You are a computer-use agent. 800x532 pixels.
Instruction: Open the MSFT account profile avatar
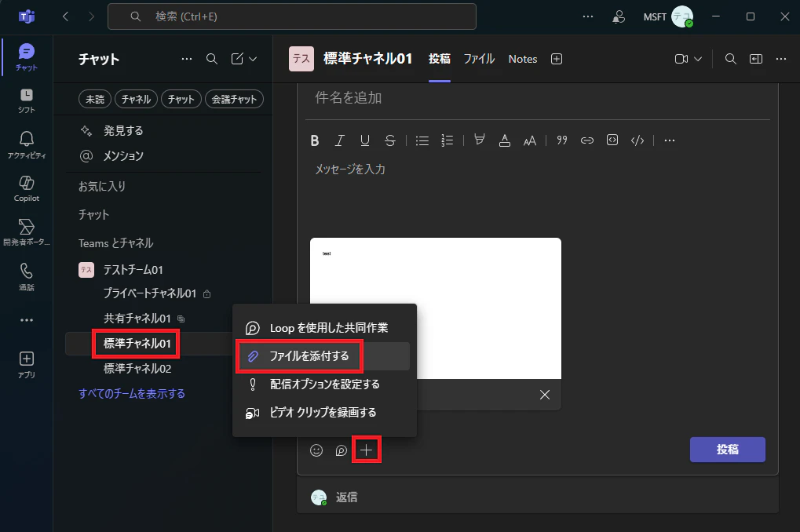682,16
